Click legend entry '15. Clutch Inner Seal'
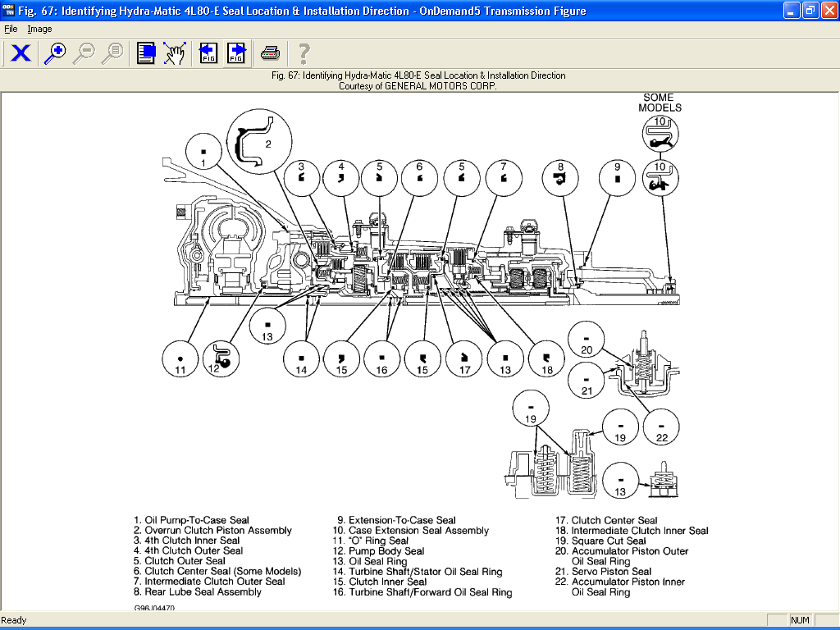Screen dimensions: 840x630 coord(380,582)
